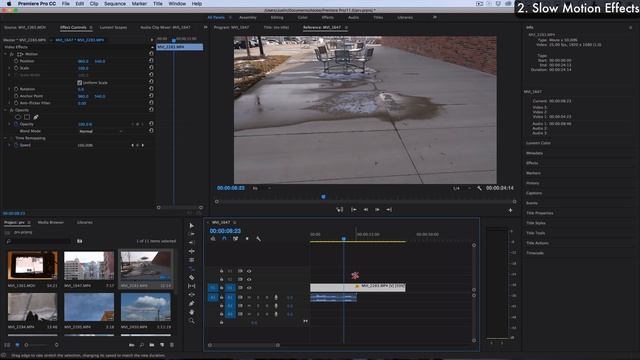Go to Out point in monitor
The width and height of the screenshot is (640, 360).
389,209
